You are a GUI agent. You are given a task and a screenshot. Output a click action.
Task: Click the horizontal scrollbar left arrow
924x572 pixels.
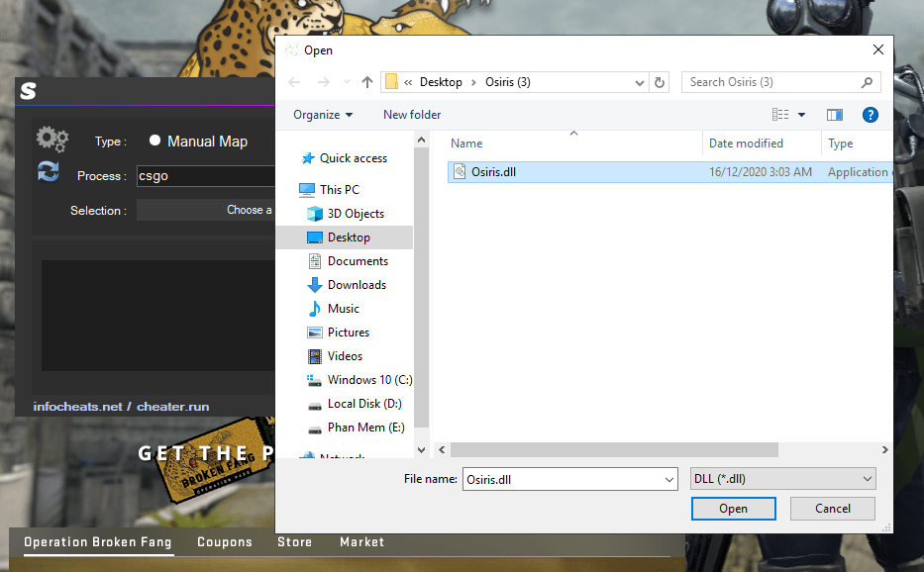(x=442, y=449)
